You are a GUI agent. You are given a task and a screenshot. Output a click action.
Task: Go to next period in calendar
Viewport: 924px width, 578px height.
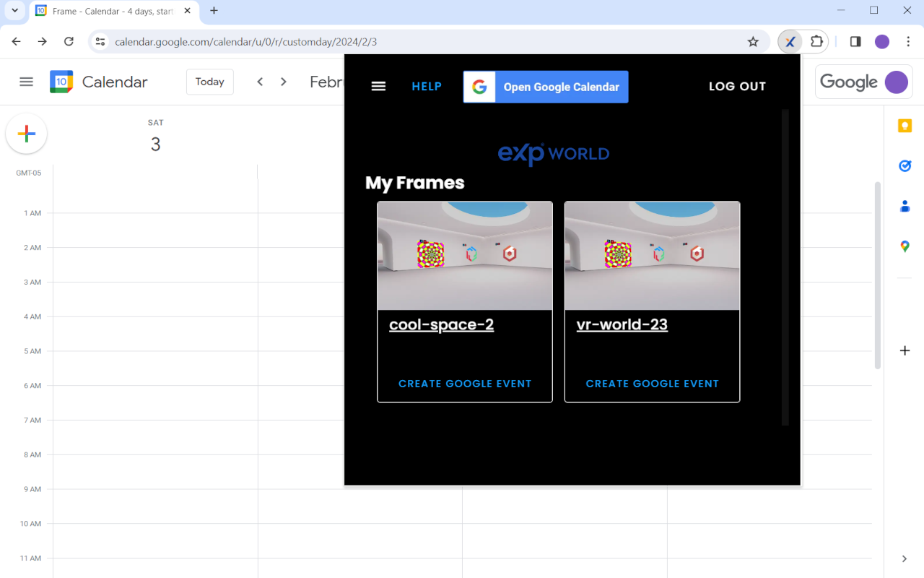pyautogui.click(x=284, y=82)
